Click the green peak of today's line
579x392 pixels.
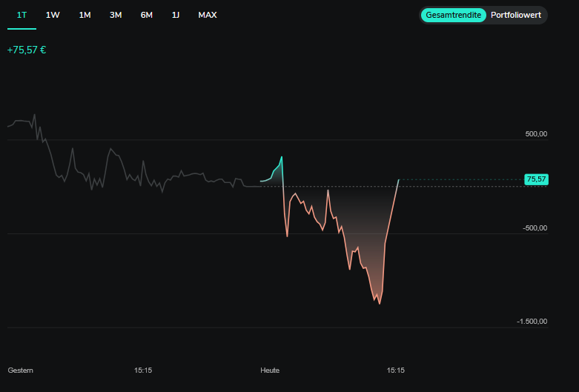pos(282,157)
